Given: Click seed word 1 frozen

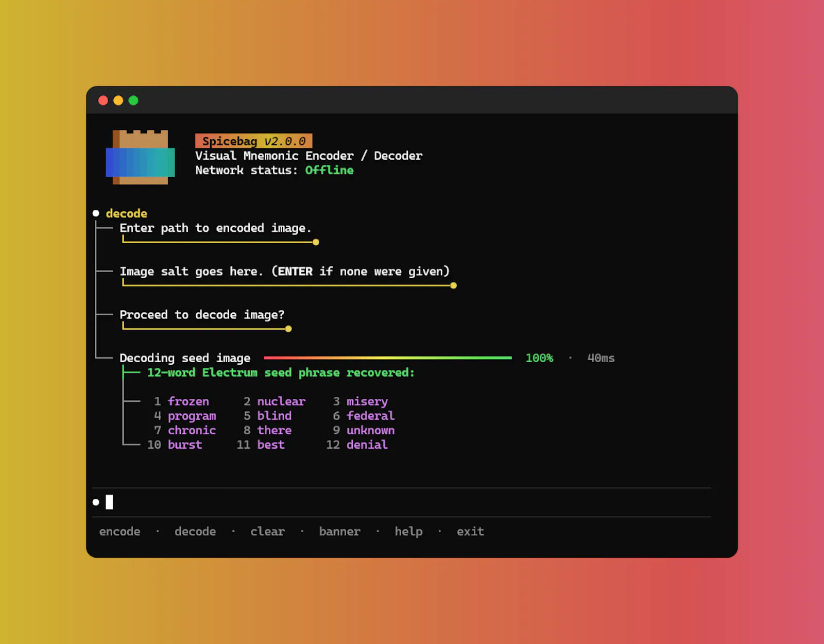Looking at the screenshot, I should [188, 401].
